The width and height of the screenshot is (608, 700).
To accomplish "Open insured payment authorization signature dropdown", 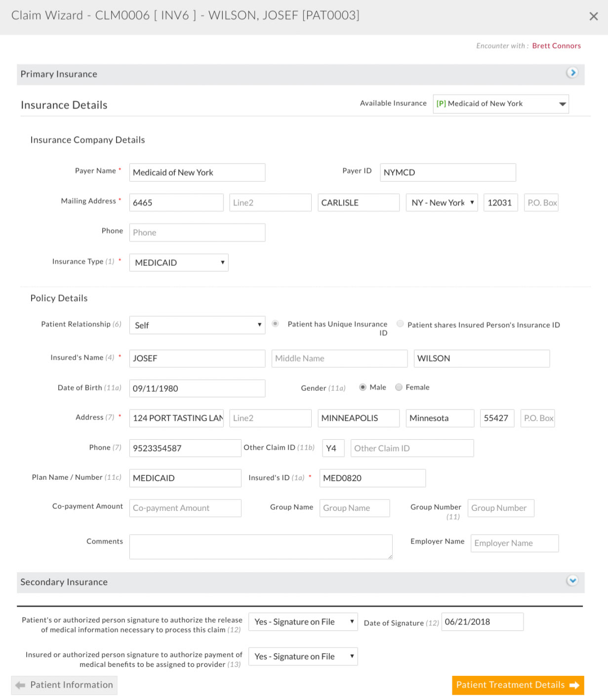I will [x=303, y=657].
